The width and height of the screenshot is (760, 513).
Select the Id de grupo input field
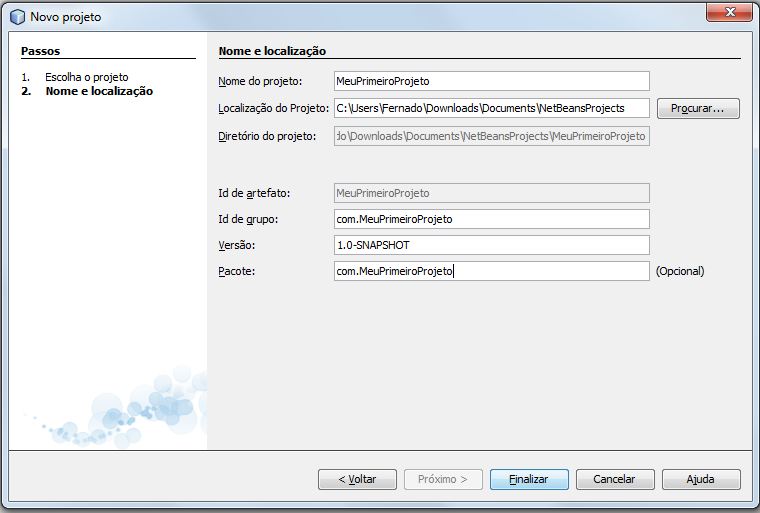pyautogui.click(x=491, y=219)
